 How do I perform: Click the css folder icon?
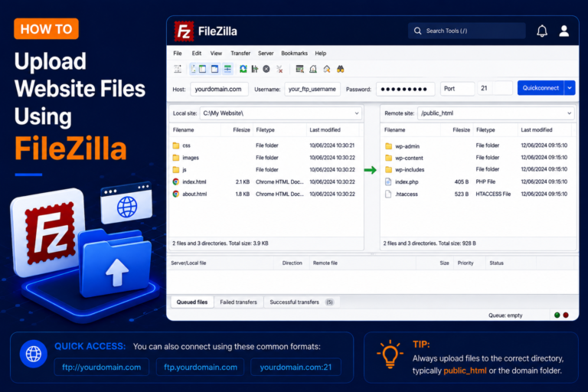(176, 145)
